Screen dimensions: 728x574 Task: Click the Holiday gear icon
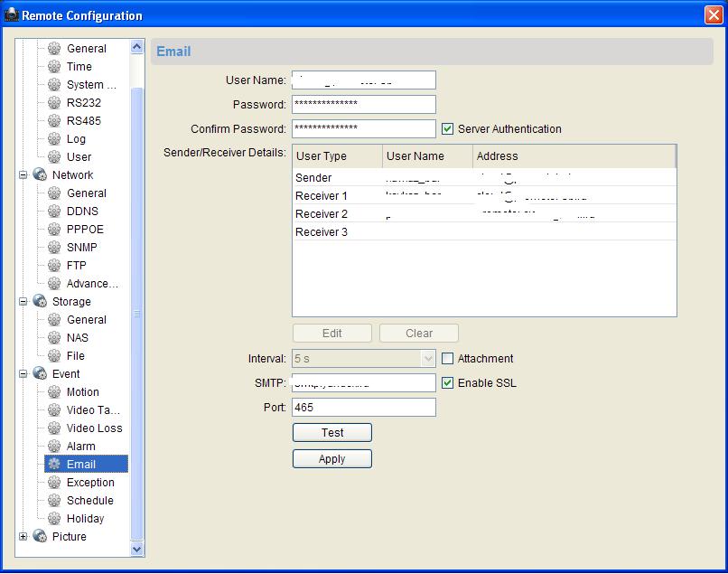click(x=54, y=519)
